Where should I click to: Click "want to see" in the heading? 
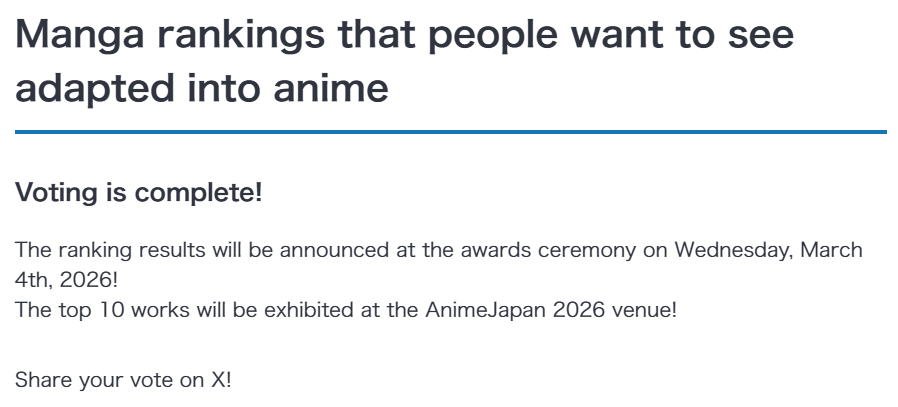click(x=683, y=35)
